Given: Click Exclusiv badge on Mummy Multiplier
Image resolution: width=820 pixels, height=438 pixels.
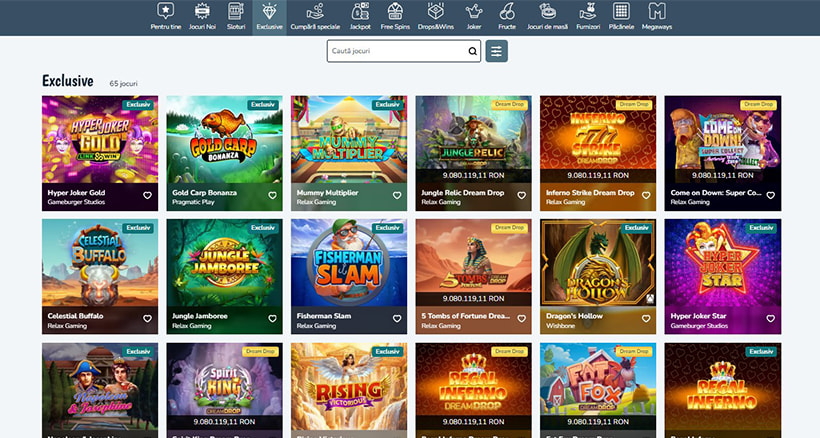Looking at the screenshot, I should (388, 105).
